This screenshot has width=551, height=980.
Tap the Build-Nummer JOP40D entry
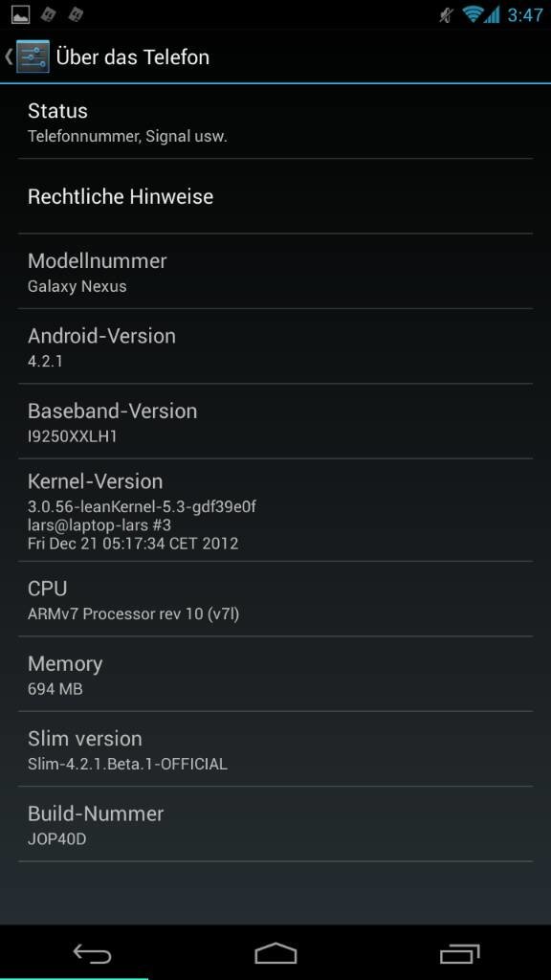click(275, 824)
